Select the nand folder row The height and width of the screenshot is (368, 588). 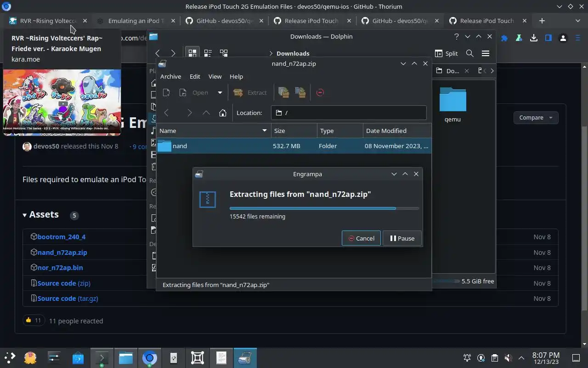[294, 146]
